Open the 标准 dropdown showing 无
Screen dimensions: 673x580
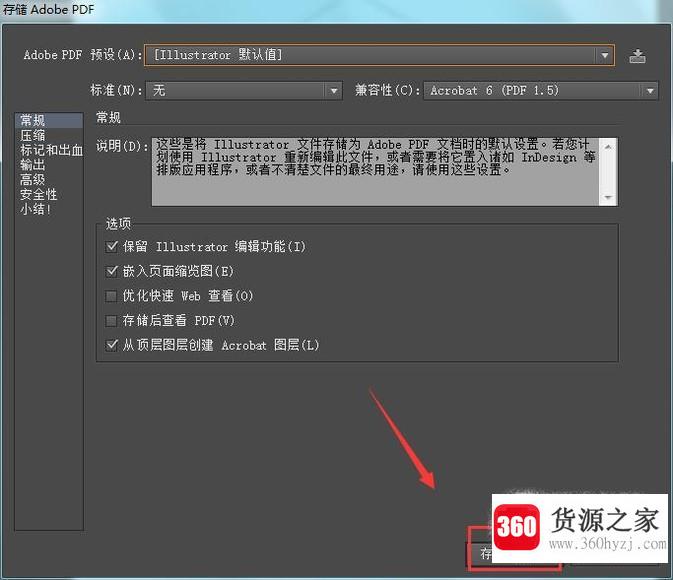pyautogui.click(x=244, y=91)
